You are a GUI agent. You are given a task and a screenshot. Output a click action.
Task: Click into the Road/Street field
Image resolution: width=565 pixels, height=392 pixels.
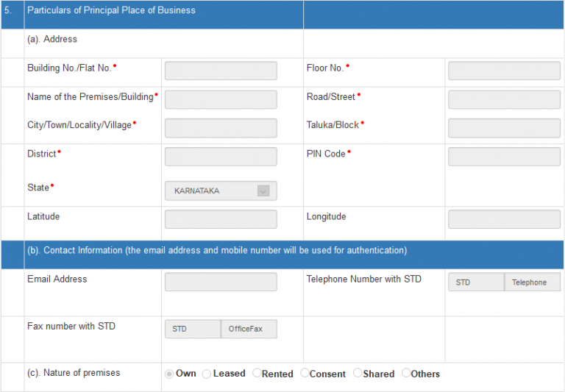504,99
